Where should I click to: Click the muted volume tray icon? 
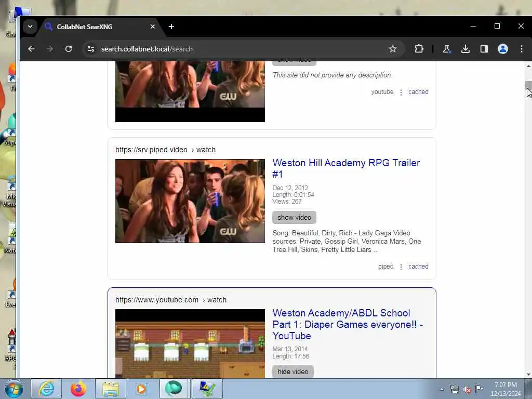click(x=467, y=389)
